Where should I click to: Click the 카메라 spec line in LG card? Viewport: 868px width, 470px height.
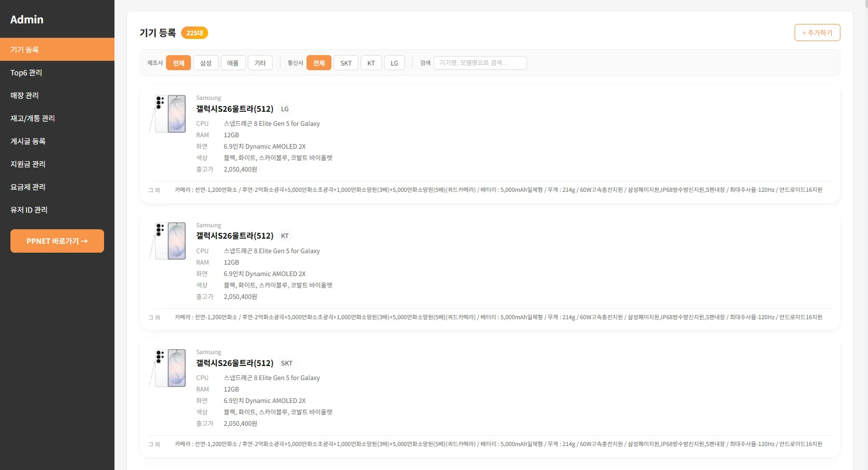pos(499,190)
